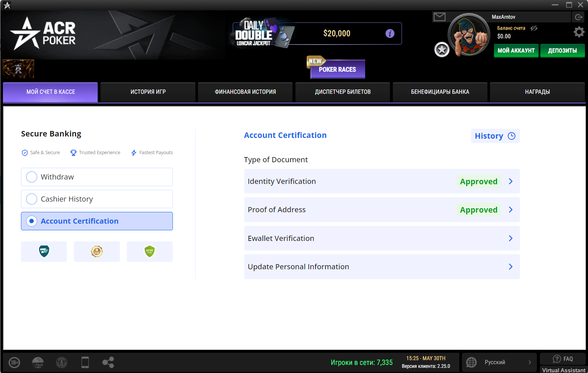Image resolution: width=588 pixels, height=373 pixels.
Task: Click the Ewallet Verification label
Action: click(x=281, y=238)
